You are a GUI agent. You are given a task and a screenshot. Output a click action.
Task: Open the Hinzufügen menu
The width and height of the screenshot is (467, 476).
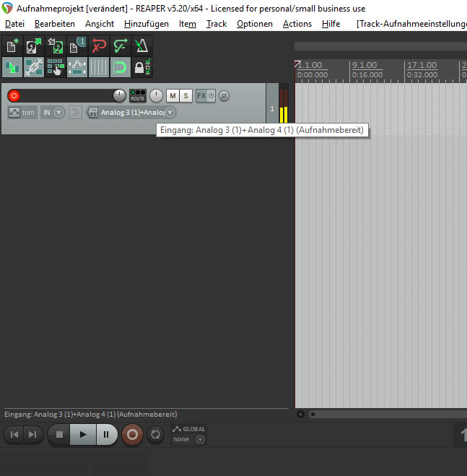pos(147,24)
